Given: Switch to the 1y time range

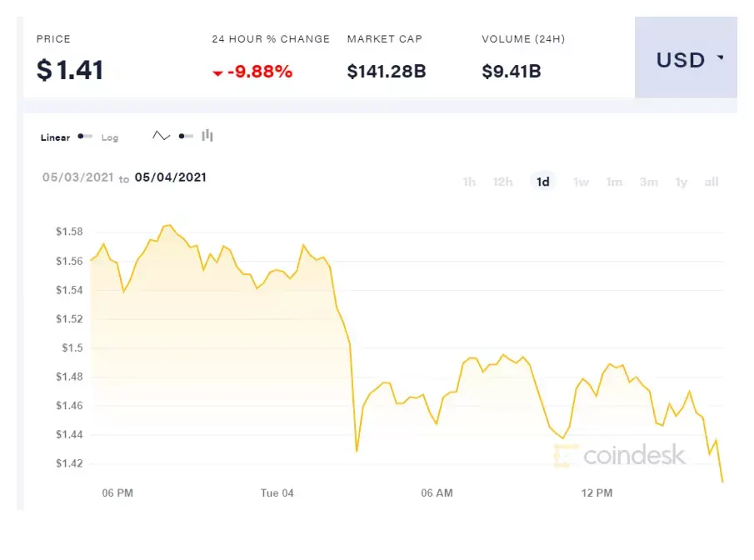Looking at the screenshot, I should point(681,182).
